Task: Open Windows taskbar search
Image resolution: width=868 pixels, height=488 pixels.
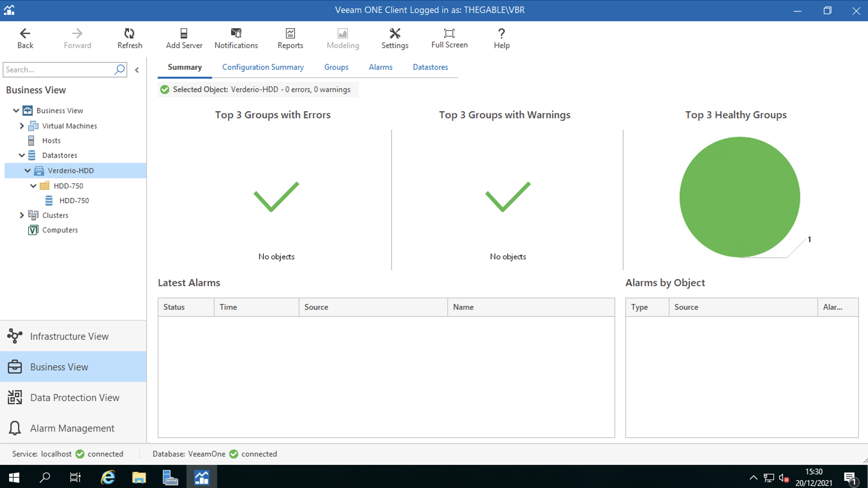Action: coord(44,477)
